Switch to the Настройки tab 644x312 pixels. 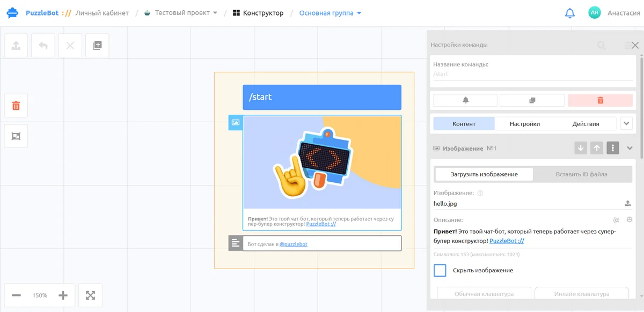click(x=525, y=124)
